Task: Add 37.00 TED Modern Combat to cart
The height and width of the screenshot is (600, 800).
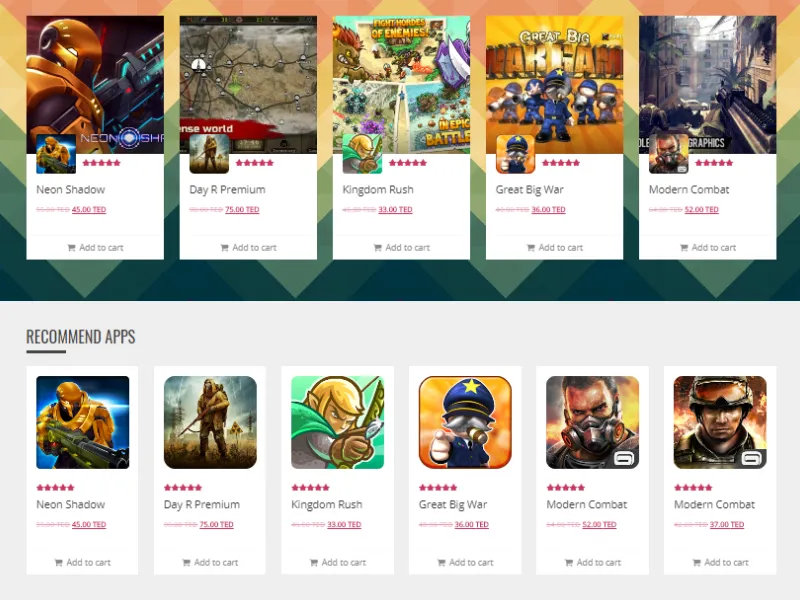Action: (720, 562)
